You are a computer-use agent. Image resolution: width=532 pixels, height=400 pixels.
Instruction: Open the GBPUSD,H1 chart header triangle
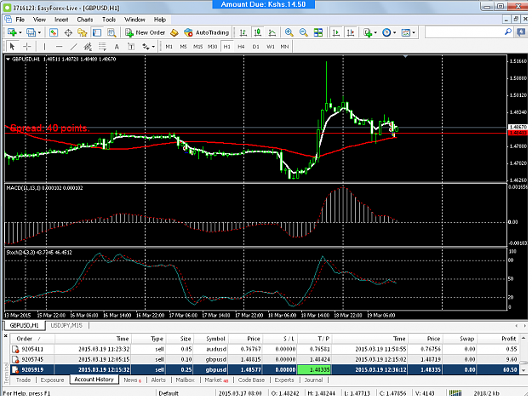tap(8, 59)
